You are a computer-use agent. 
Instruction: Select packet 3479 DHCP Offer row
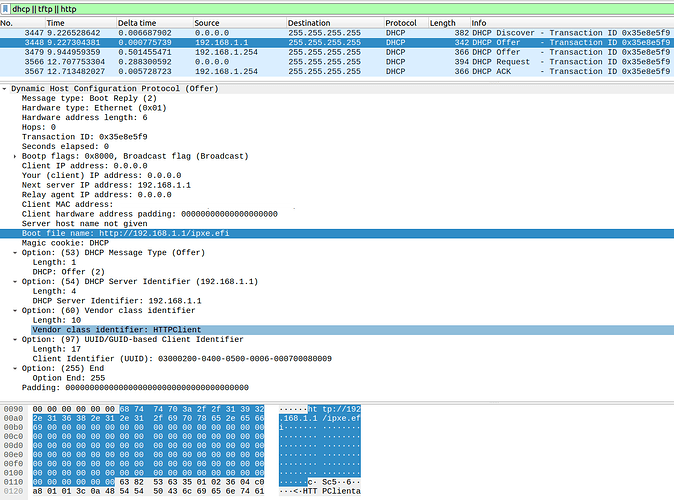pos(337,52)
